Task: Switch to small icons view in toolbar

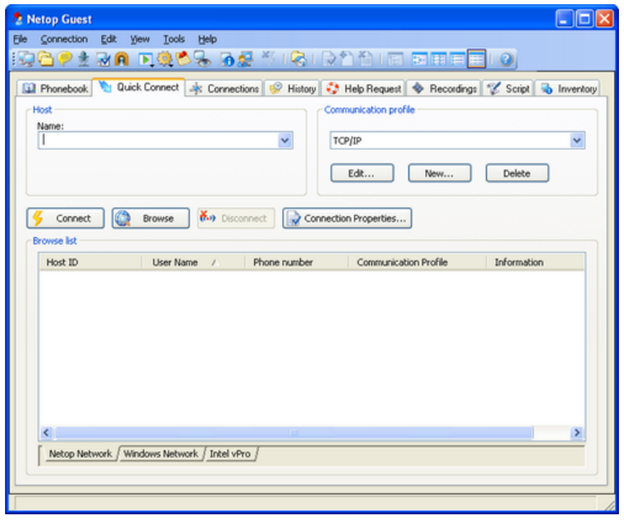Action: (x=439, y=59)
